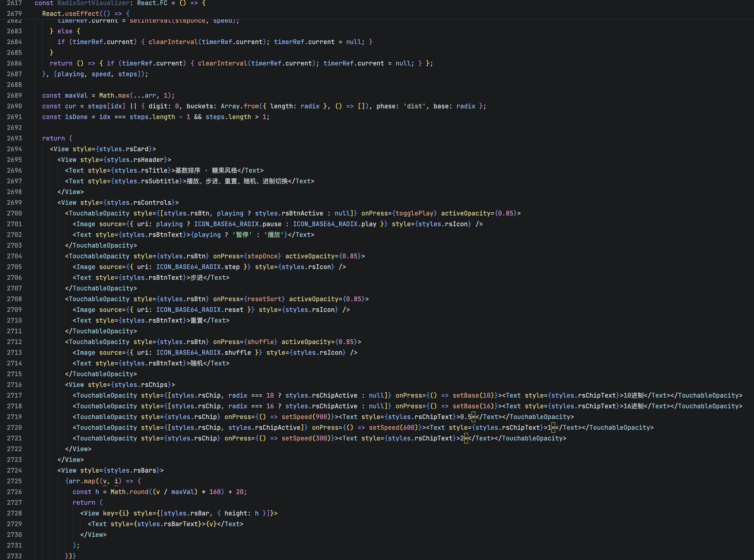Click number '160' on line 2726
Viewport: 754px width, 560px height.
(x=215, y=492)
